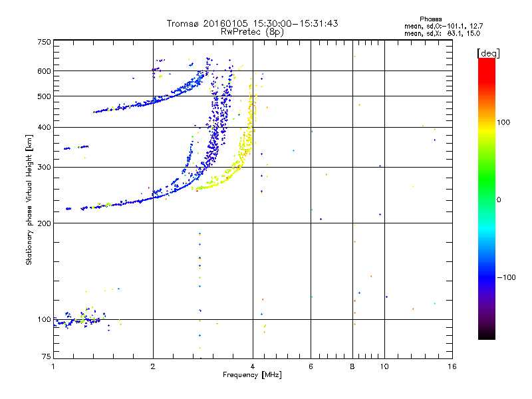Click the x-axis label '16'
Image resolution: width=532 pixels, height=399 pixels.
point(452,366)
